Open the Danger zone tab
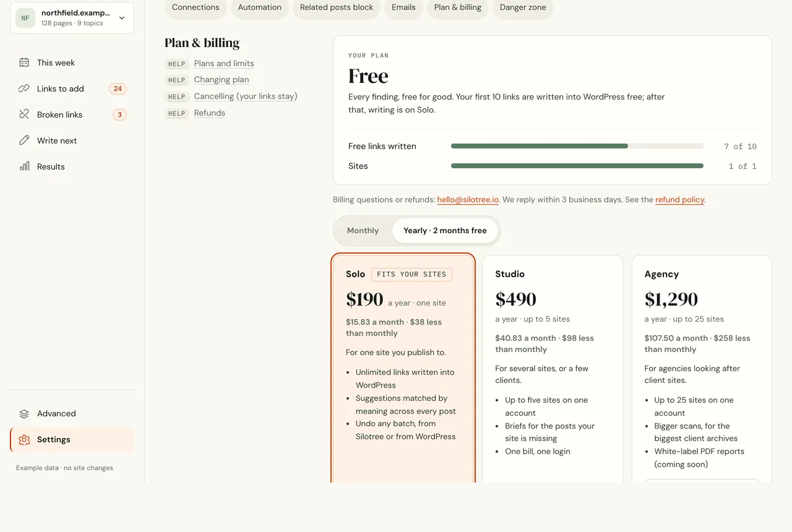 (523, 7)
